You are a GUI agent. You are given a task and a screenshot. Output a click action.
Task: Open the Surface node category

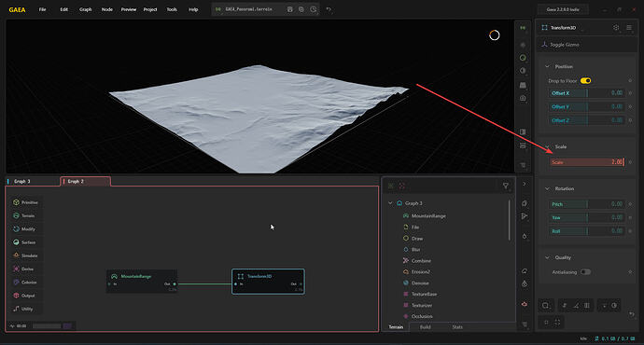24,242
